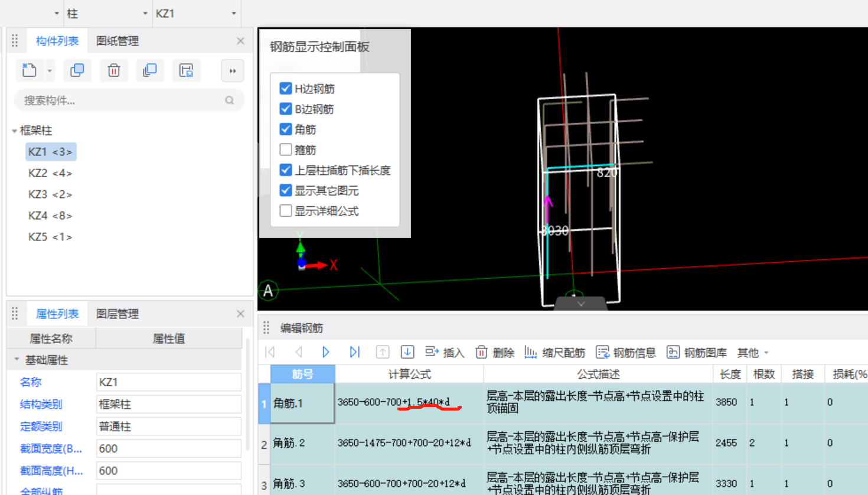Move rebar row up icon
868x495 pixels.
coord(383,352)
